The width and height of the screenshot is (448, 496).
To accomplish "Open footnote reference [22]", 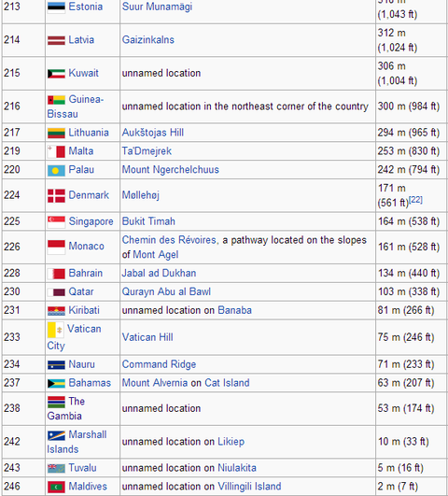I will tap(415, 200).
